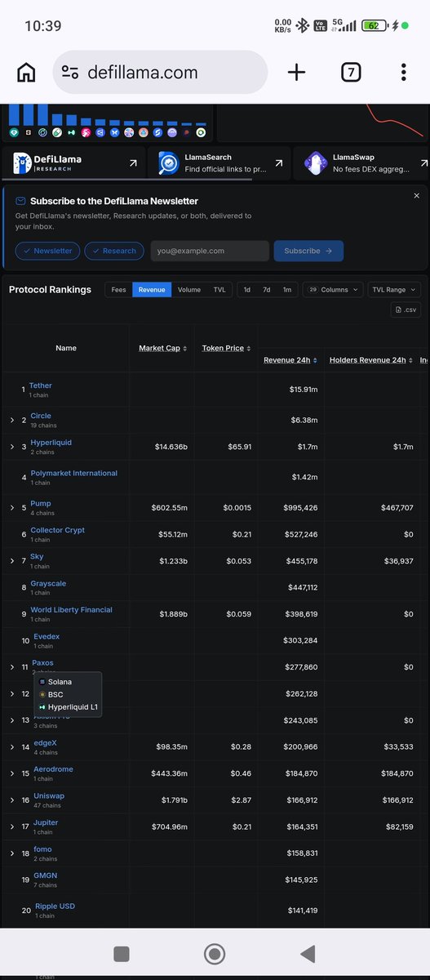
Task: Toggle the Newsletter option chip
Action: pos(47,251)
